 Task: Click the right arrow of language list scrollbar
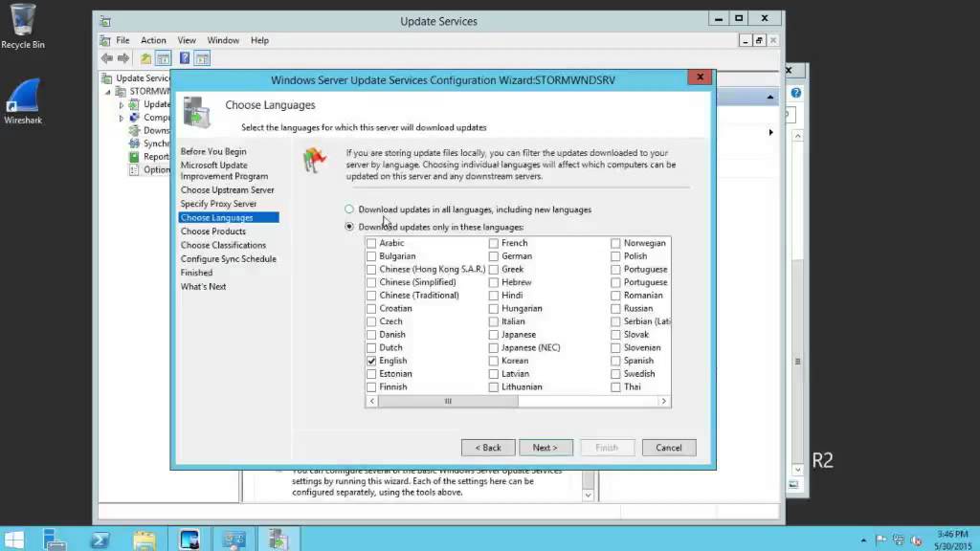[664, 401]
